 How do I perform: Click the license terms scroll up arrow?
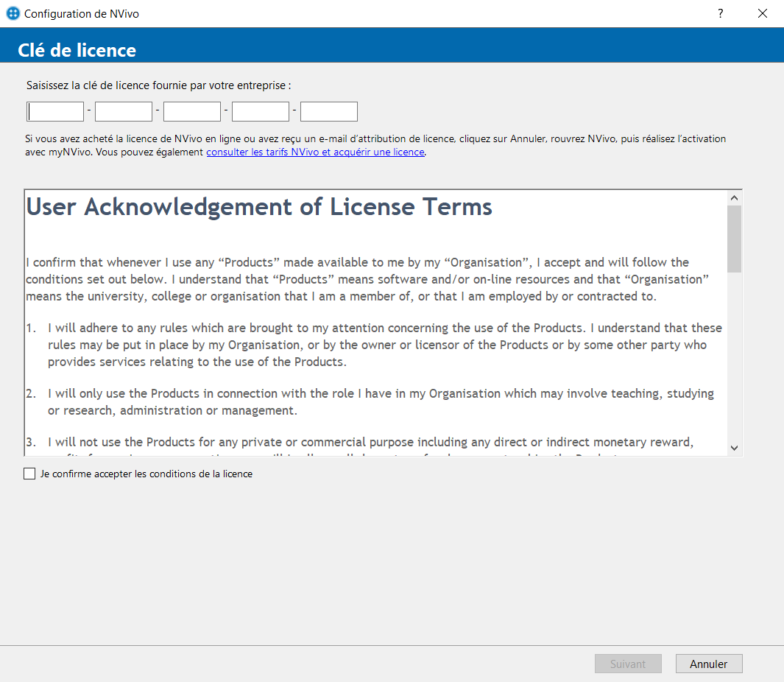734,197
